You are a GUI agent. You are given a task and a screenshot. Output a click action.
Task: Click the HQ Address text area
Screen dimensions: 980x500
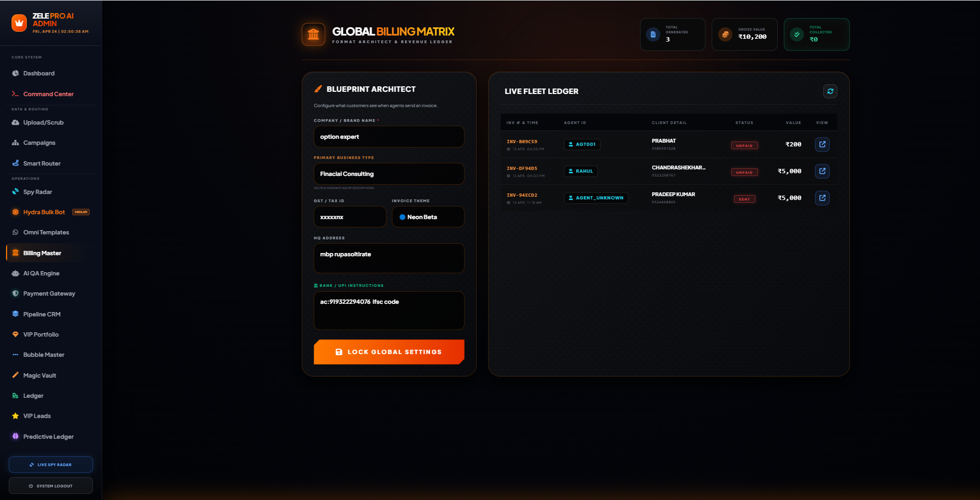click(x=389, y=258)
